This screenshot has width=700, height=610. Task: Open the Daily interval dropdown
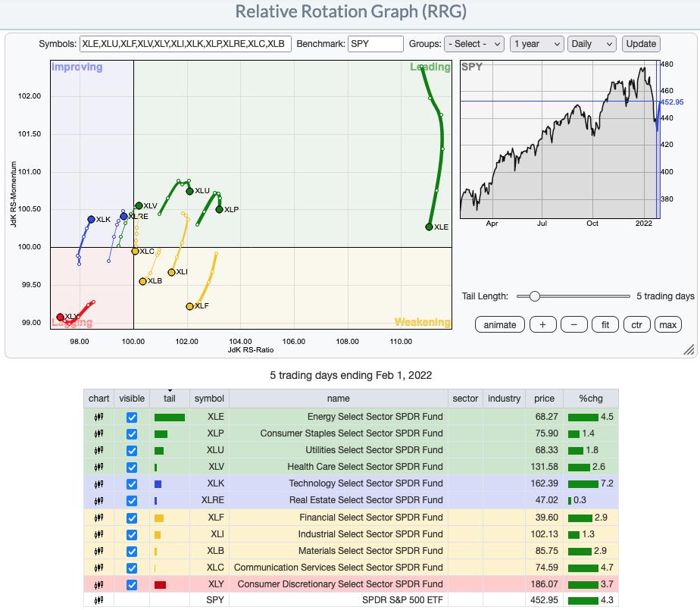[x=592, y=44]
